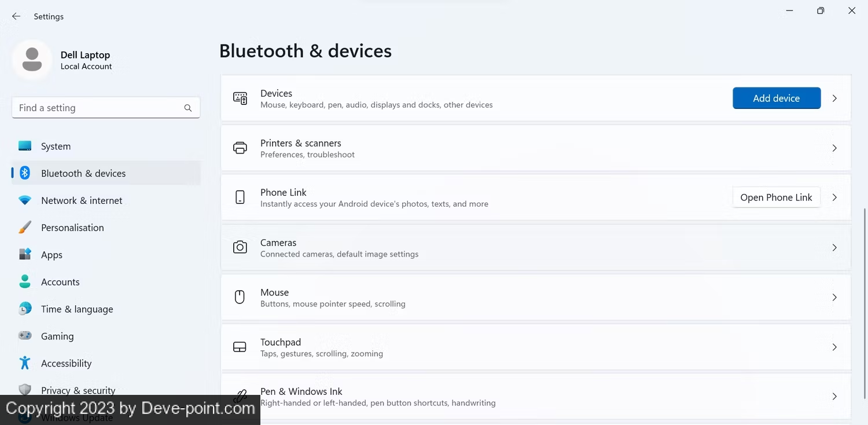
Task: Click the Touchpad icon in the list
Action: pos(240,347)
